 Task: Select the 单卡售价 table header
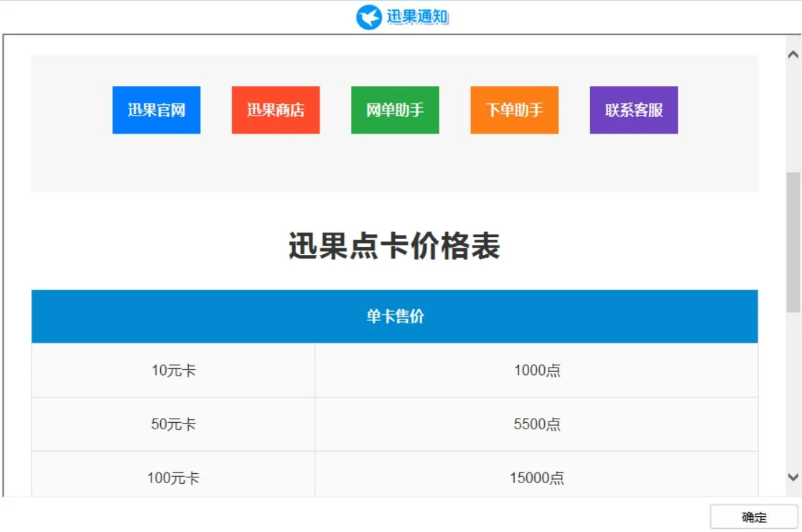395,316
